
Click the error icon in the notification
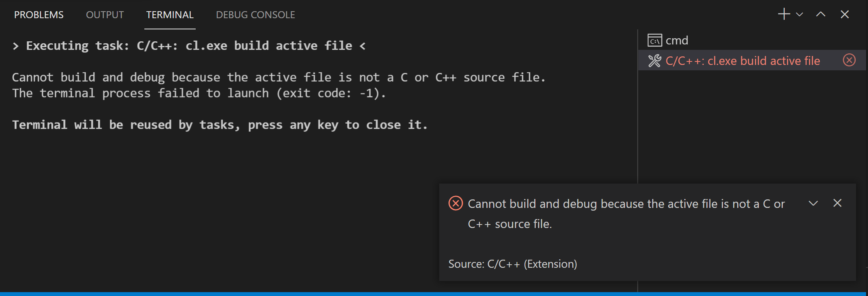(456, 203)
